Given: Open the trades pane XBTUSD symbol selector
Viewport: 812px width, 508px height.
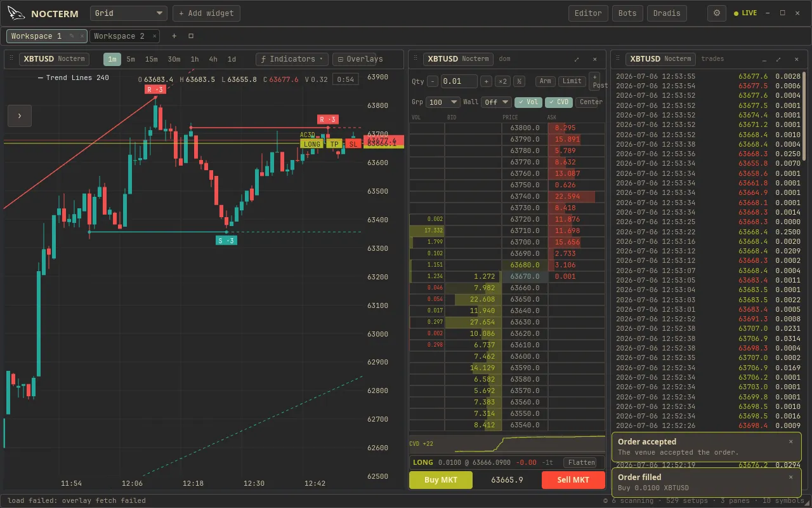Looking at the screenshot, I should point(661,59).
